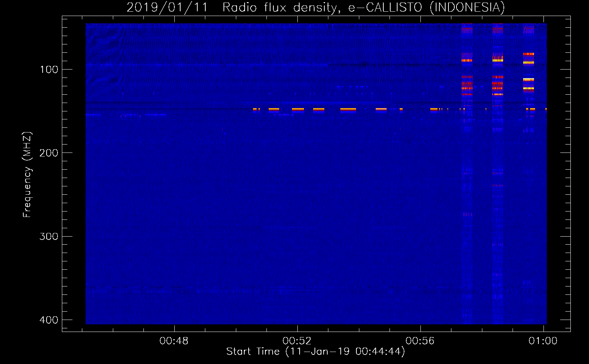Click the date '2019/01/11' in the title
This screenshot has width=589, height=364.
[167, 7]
